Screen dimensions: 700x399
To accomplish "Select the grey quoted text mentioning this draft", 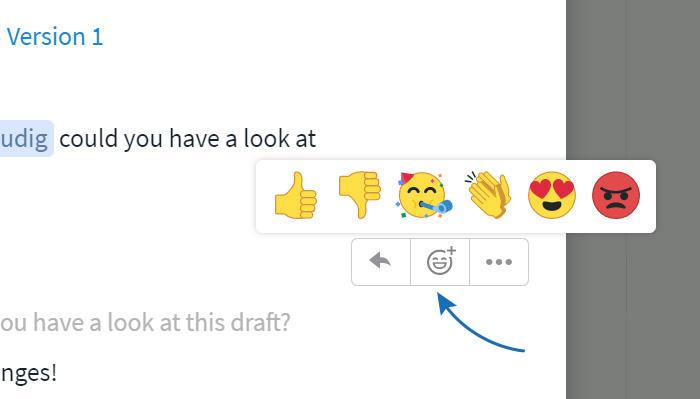I will tap(145, 322).
